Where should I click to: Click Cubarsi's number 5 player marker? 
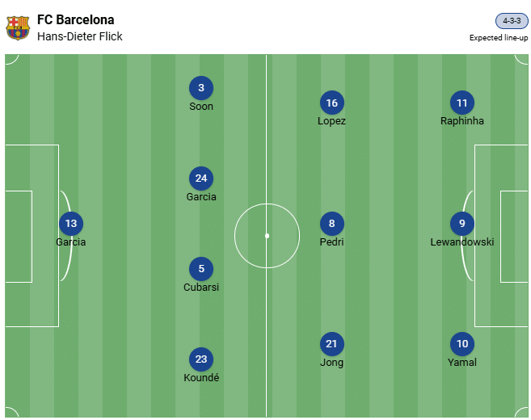tap(201, 269)
